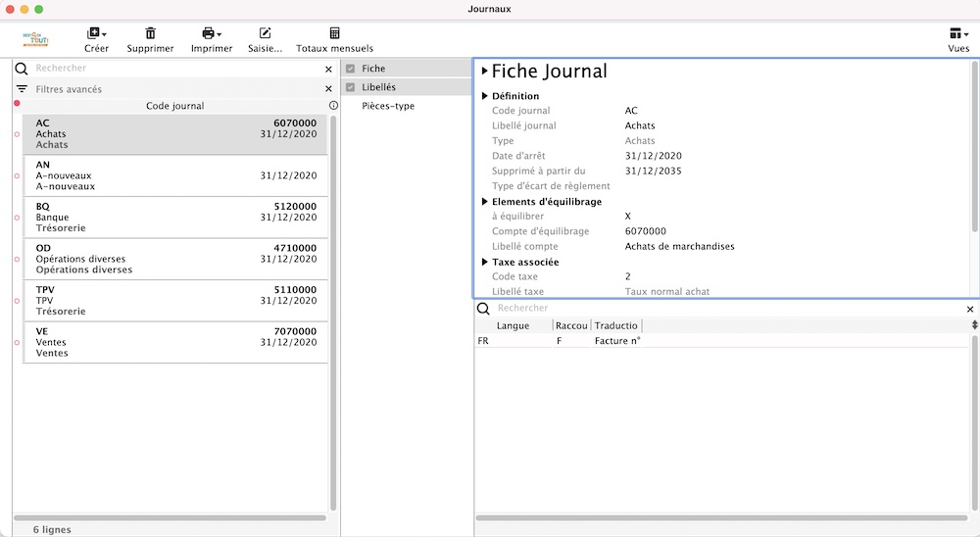Image resolution: width=980 pixels, height=537 pixels.
Task: Open Totaux mensuels calculator
Action: point(334,33)
